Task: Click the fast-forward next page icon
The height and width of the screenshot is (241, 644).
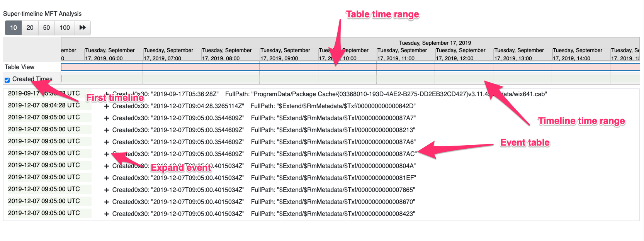Action: [x=82, y=28]
